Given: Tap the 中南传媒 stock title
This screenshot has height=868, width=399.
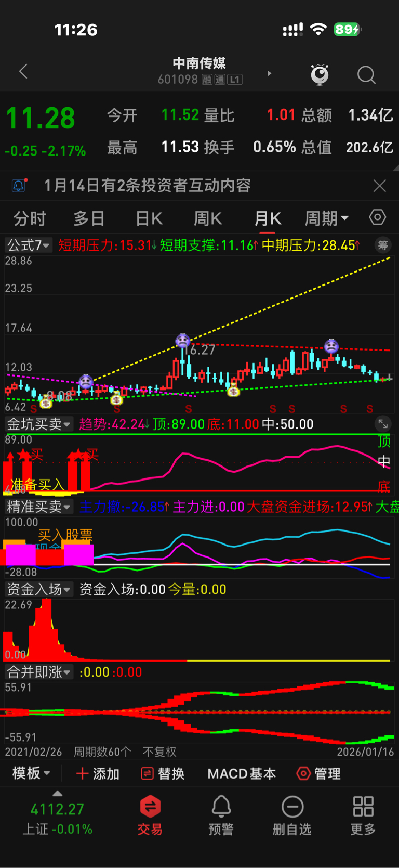Looking at the screenshot, I should point(199,63).
